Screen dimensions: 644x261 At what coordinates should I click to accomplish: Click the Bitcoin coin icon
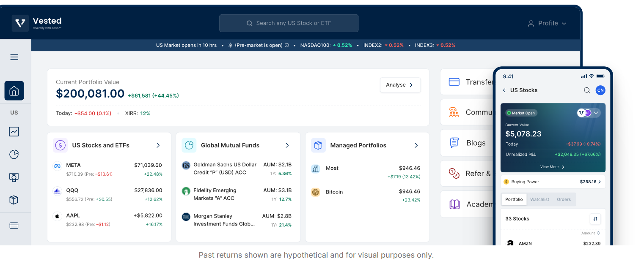click(315, 193)
